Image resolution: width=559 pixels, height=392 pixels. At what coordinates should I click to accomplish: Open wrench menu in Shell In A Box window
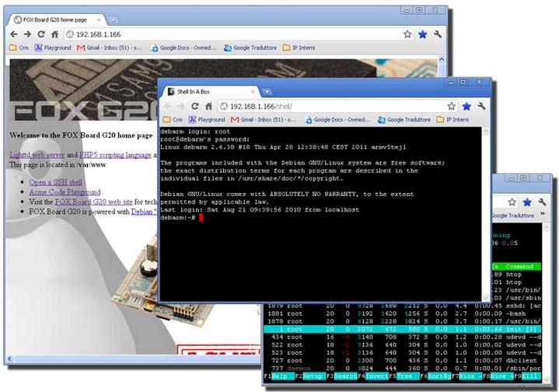coord(481,106)
